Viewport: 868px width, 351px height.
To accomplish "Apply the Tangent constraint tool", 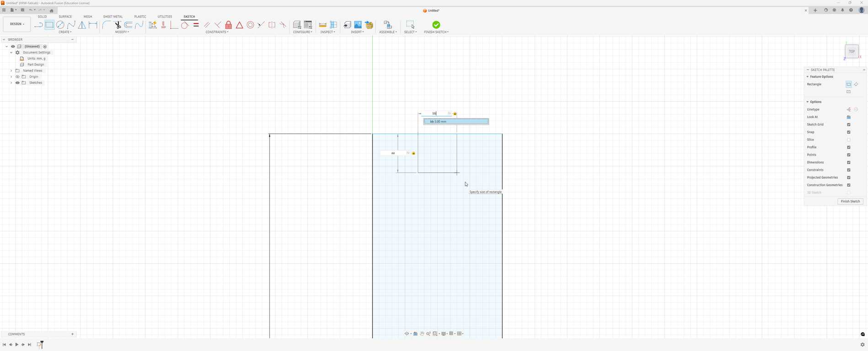I will (x=185, y=25).
